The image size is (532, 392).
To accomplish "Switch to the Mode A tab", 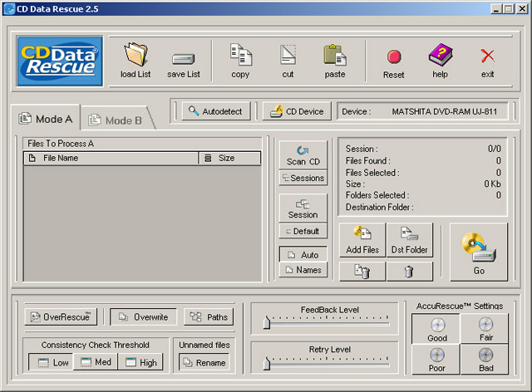I will 46,119.
